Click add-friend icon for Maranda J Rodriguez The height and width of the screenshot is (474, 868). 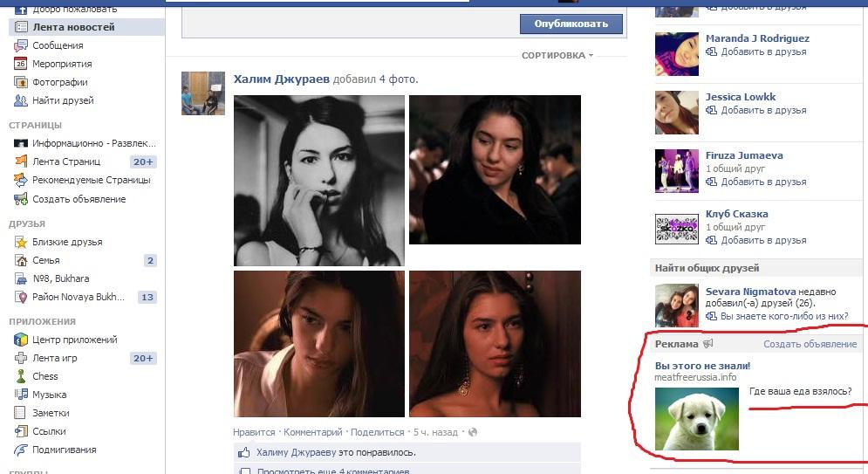click(x=711, y=52)
